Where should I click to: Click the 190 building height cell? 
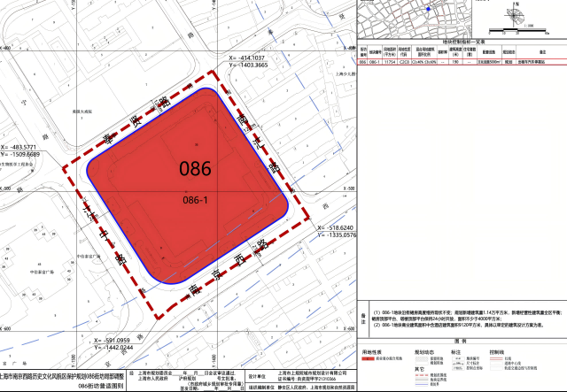pyautogui.click(x=455, y=63)
